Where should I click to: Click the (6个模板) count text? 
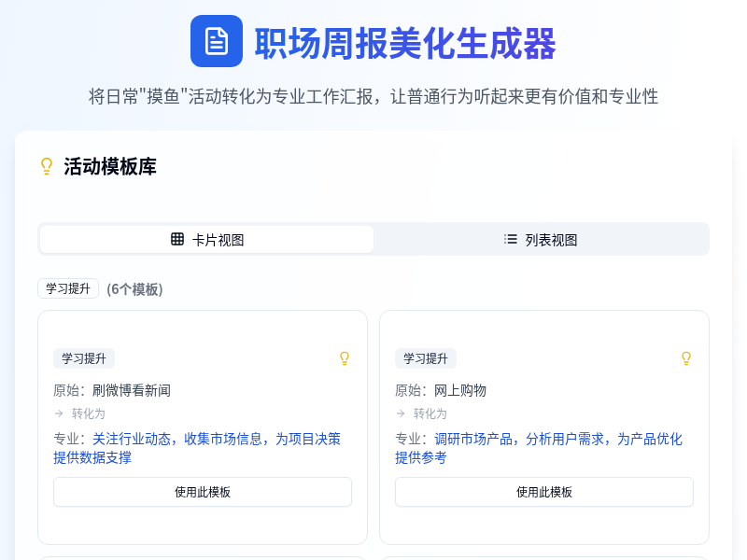(134, 289)
